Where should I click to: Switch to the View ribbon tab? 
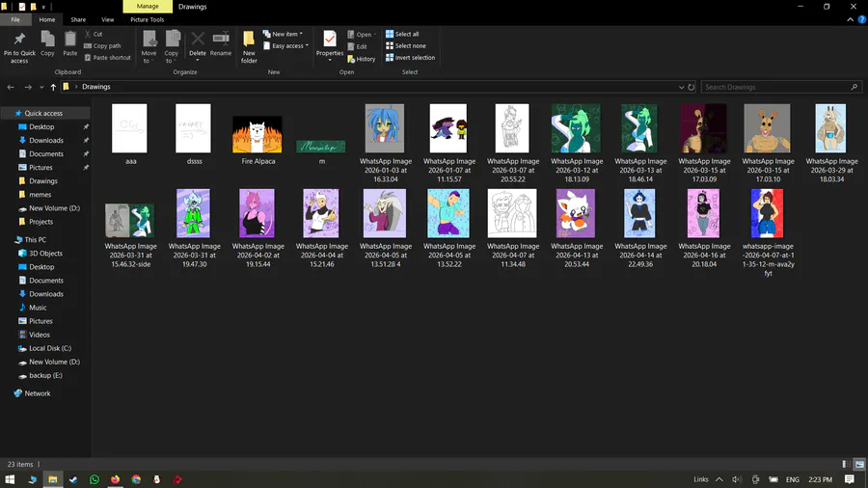tap(107, 19)
